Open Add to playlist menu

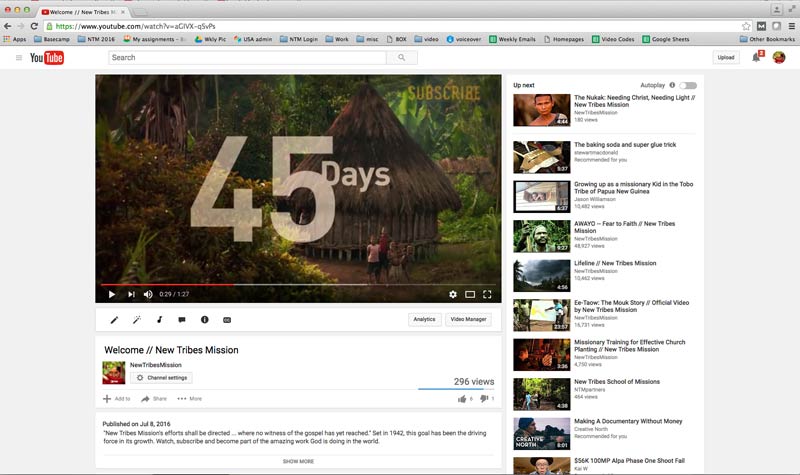[117, 399]
